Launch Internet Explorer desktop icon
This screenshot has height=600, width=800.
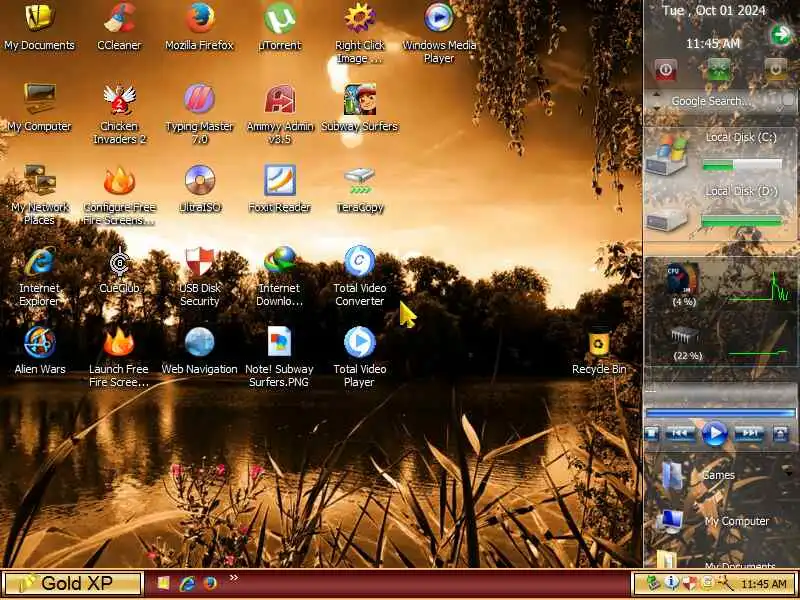[39, 276]
